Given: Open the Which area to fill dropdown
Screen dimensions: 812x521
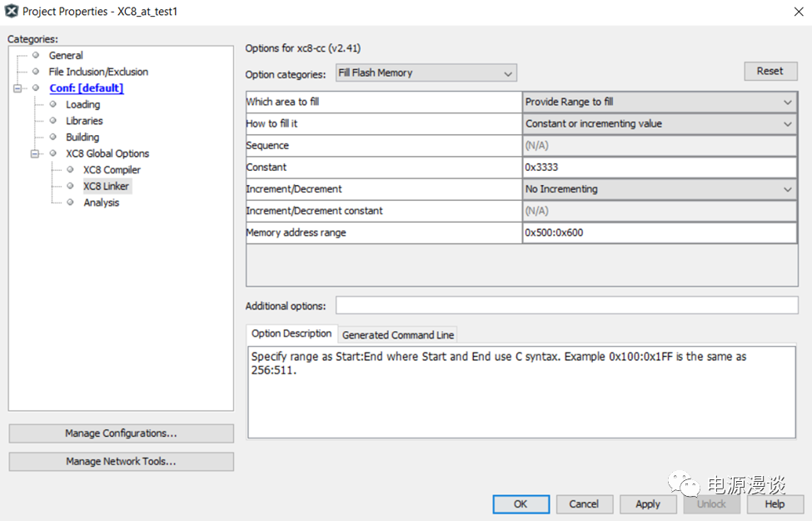Looking at the screenshot, I should coord(659,102).
